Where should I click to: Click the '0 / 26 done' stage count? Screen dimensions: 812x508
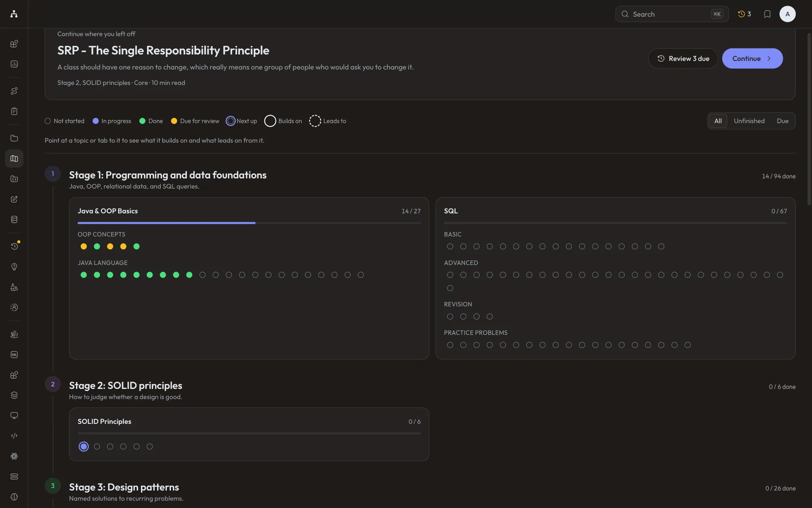click(x=780, y=488)
